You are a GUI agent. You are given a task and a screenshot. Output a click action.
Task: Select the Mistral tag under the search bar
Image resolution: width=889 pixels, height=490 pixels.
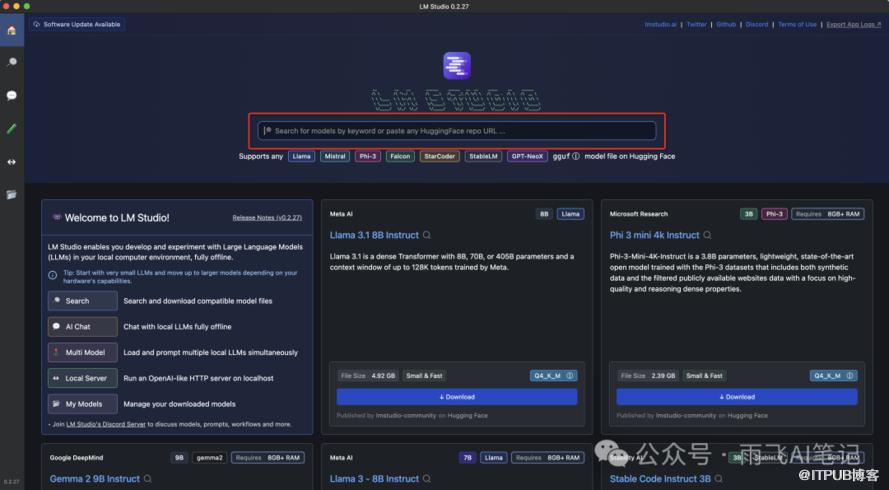coord(335,156)
